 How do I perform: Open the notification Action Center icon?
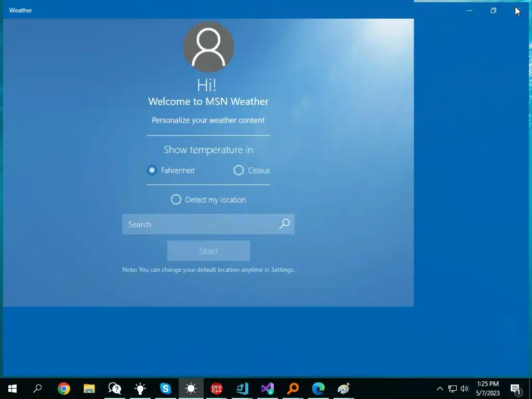coord(516,389)
